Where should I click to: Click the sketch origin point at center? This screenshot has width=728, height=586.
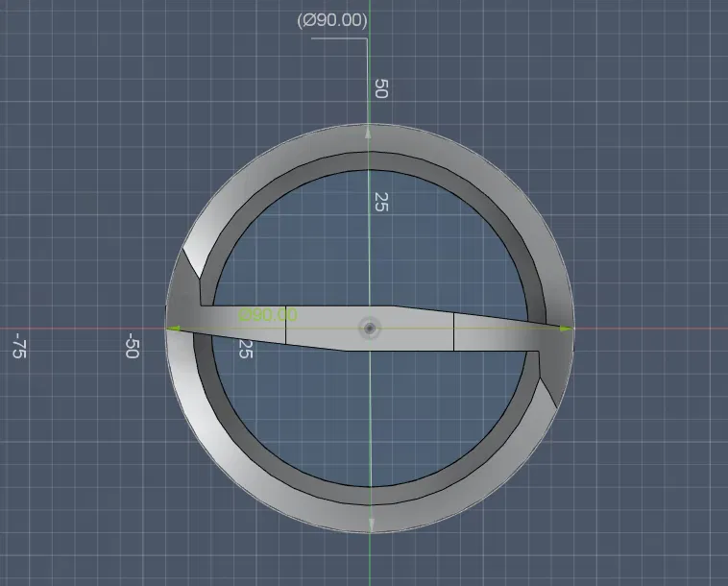[x=370, y=329]
